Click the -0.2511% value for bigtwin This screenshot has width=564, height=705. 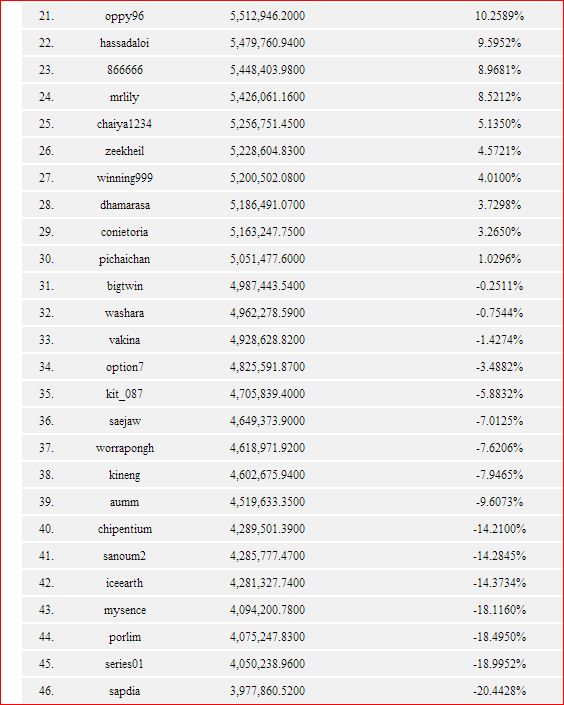[499, 286]
